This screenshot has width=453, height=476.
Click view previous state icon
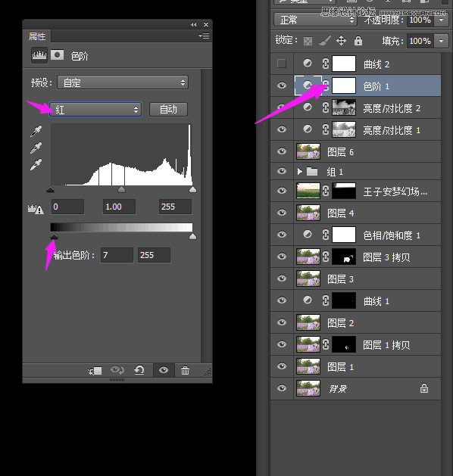(x=117, y=370)
